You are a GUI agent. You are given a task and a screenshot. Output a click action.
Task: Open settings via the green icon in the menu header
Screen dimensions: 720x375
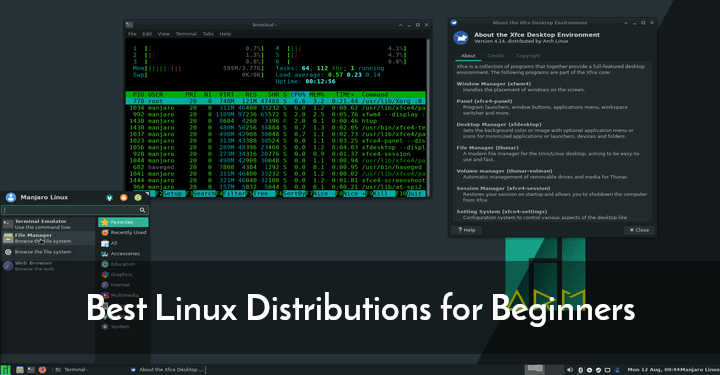click(x=109, y=198)
